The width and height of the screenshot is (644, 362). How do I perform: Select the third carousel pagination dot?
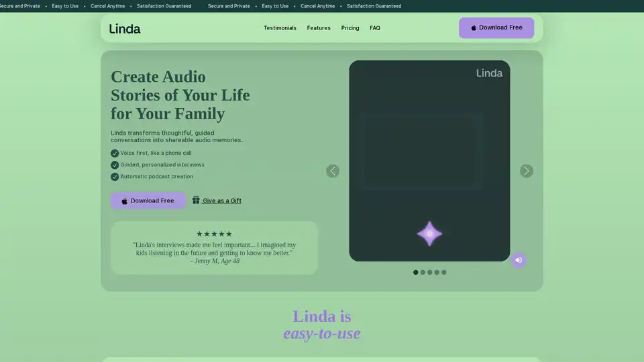click(429, 272)
